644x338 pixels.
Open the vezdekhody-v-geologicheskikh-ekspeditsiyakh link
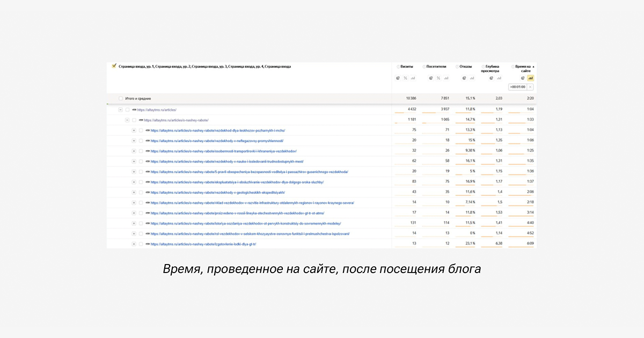218,192
